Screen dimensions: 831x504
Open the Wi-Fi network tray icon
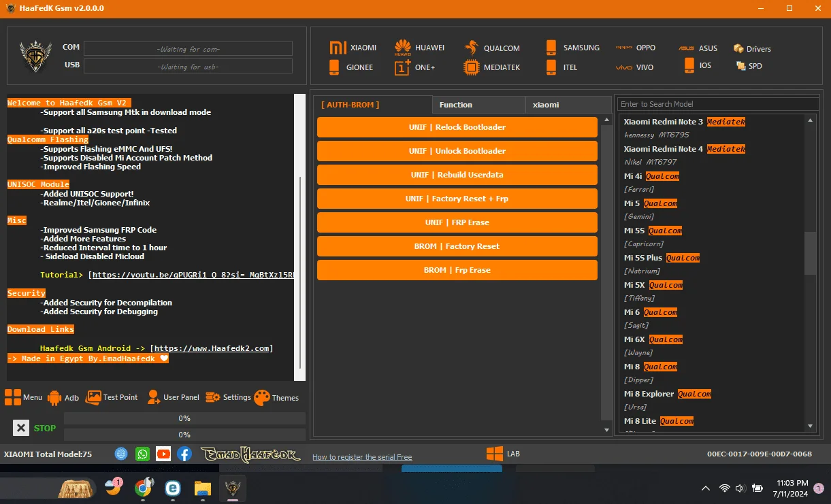tap(724, 488)
